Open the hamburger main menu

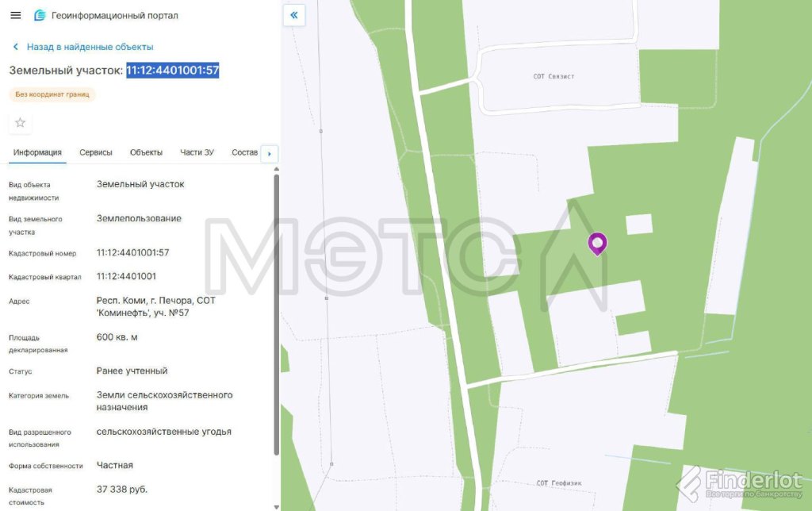coord(15,16)
